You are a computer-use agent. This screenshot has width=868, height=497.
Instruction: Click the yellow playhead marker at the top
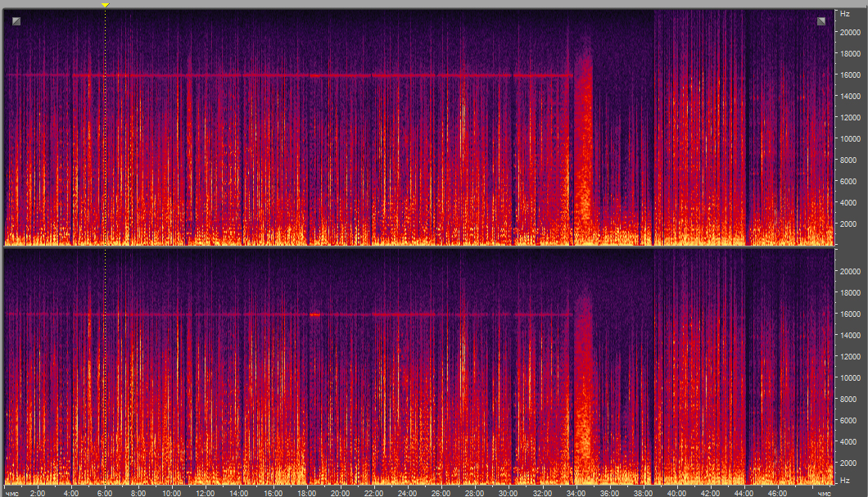[105, 5]
